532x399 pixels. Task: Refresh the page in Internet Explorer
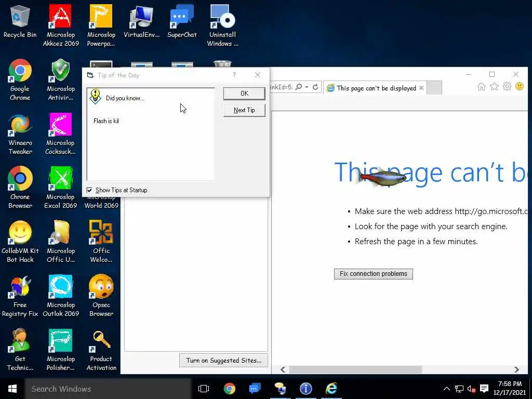pos(315,87)
